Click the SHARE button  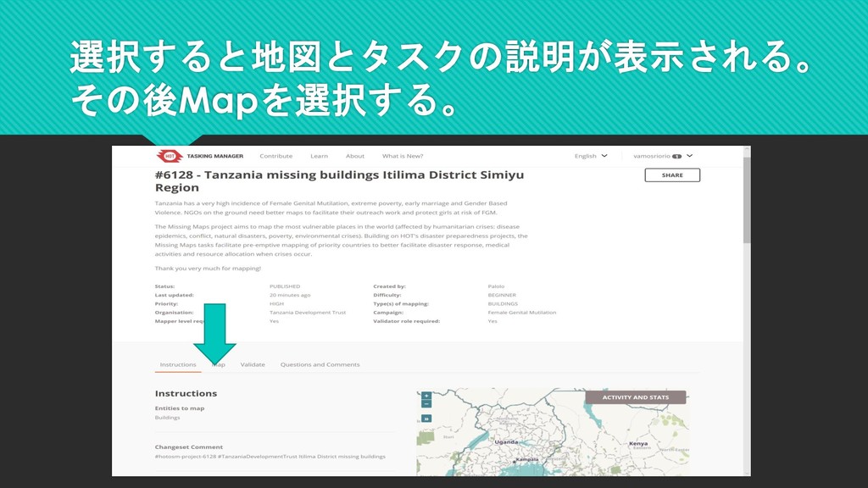click(x=672, y=175)
